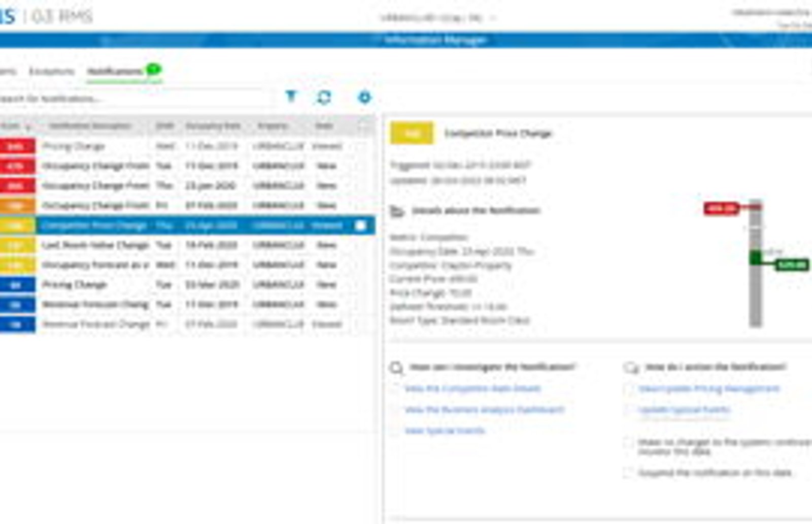
Task: Click the large yellow score badge in detail panel
Action: [412, 134]
